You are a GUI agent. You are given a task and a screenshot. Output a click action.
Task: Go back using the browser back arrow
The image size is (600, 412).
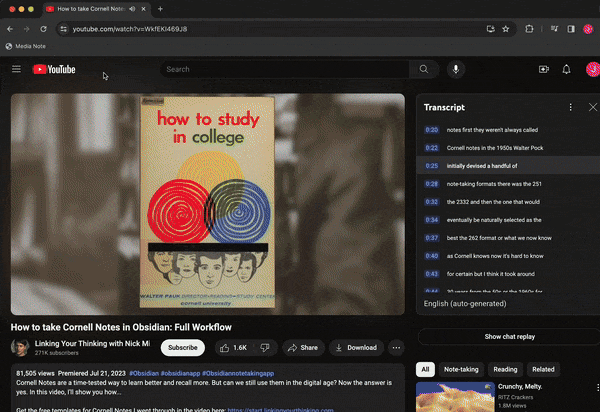coord(10,29)
